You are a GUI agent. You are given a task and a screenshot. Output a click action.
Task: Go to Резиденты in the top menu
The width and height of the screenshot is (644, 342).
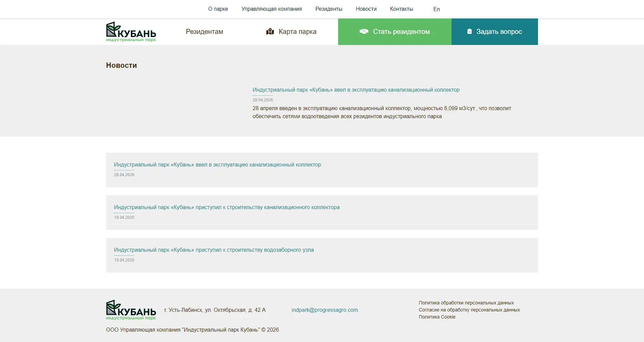(329, 9)
